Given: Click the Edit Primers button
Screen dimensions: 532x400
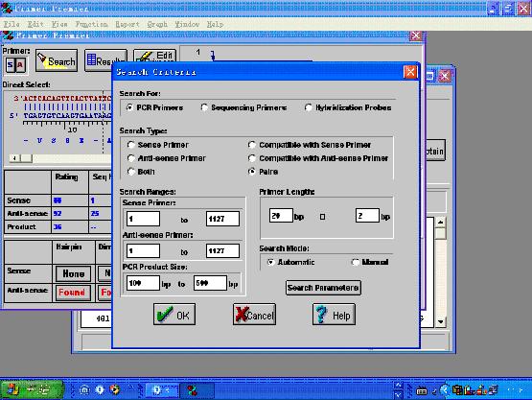Looking at the screenshot, I should 155,56.
